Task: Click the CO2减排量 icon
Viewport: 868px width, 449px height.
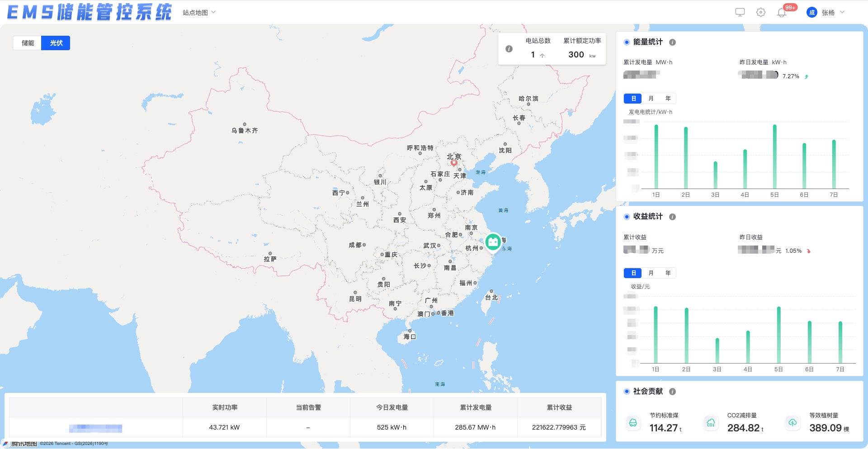Action: 711,423
